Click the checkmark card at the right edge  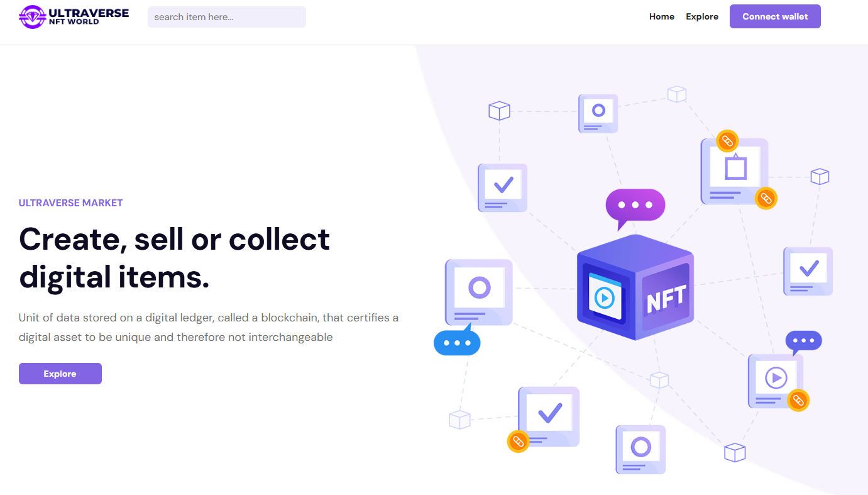point(808,271)
